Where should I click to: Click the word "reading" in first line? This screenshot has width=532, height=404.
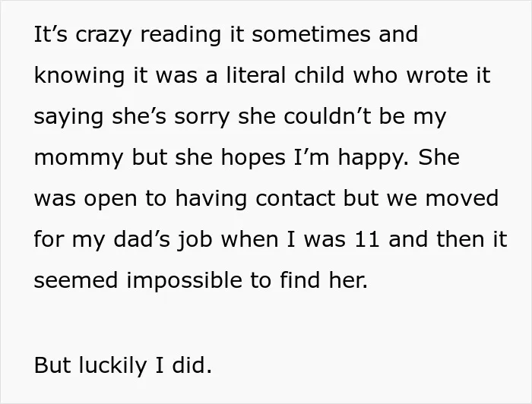[x=181, y=35]
